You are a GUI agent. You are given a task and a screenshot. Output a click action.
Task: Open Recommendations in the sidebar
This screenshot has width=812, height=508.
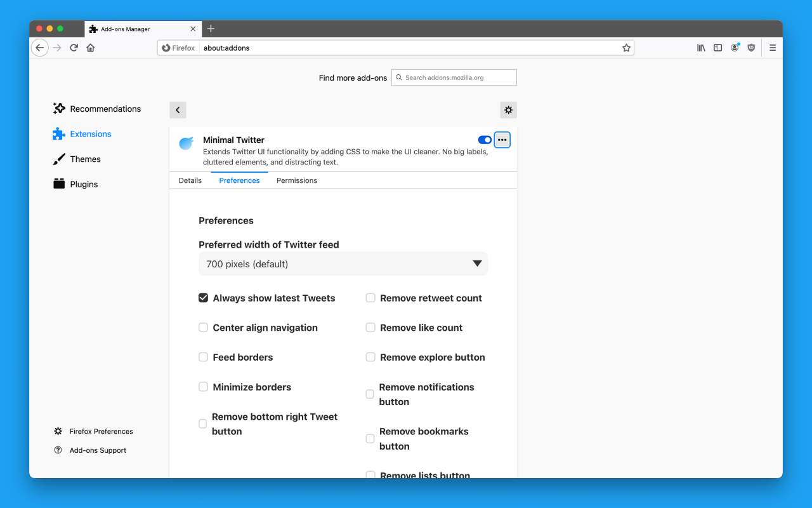click(x=97, y=109)
